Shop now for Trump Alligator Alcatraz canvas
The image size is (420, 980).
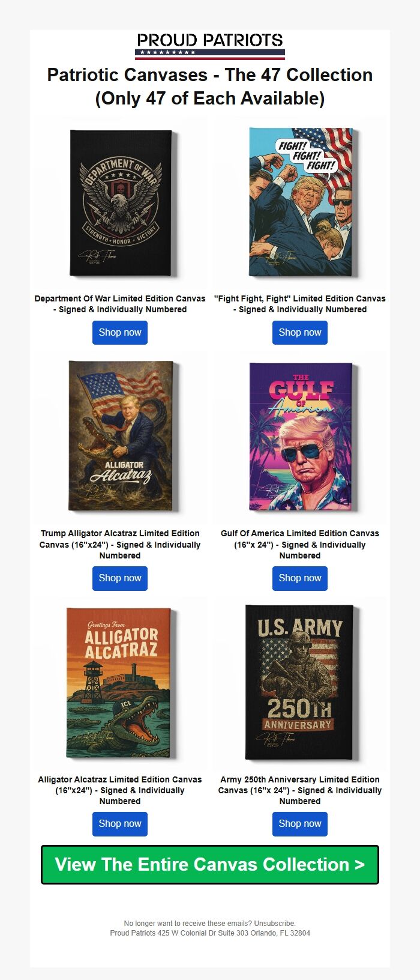(120, 578)
